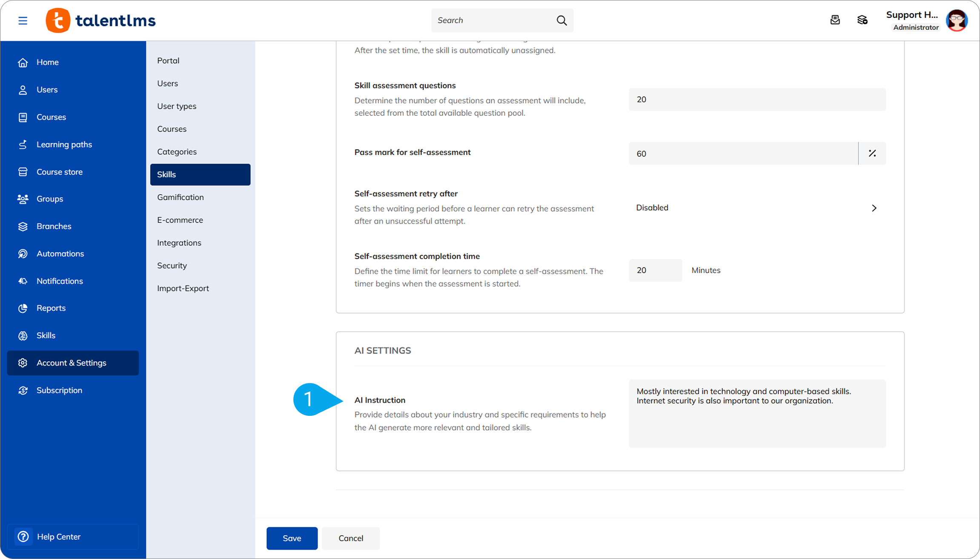Open Support H... account menu
The height and width of the screenshot is (559, 980).
[x=912, y=15]
